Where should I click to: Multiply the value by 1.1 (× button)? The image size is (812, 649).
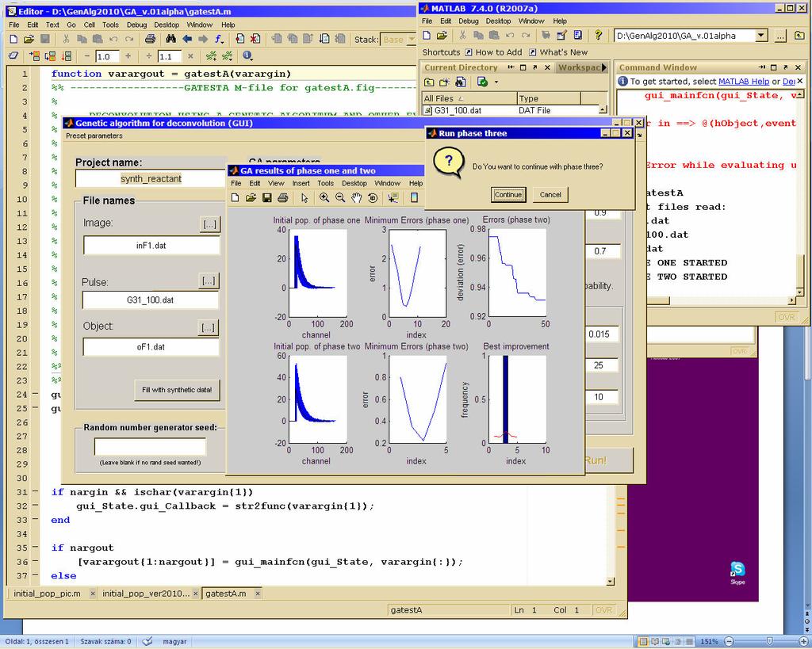point(190,56)
